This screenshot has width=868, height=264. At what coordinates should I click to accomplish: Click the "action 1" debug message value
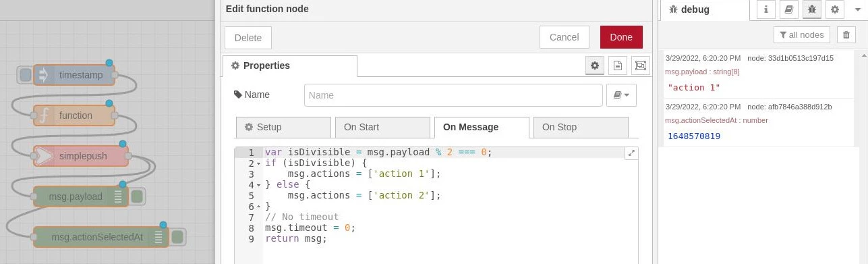pos(694,88)
